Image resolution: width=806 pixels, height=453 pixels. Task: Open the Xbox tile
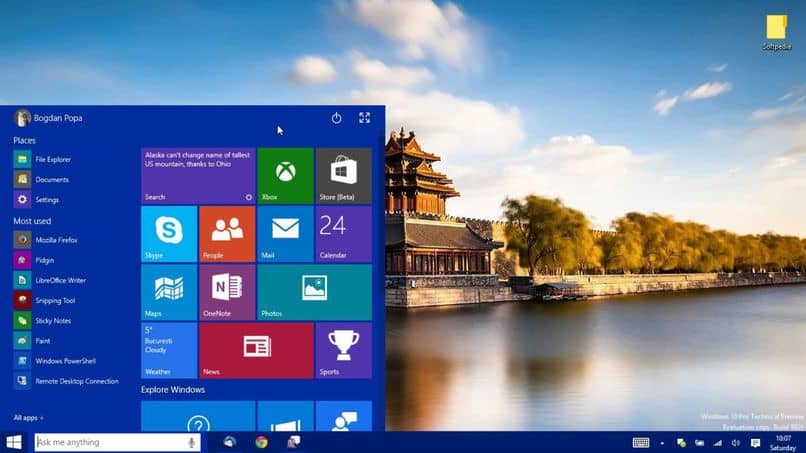pos(285,176)
